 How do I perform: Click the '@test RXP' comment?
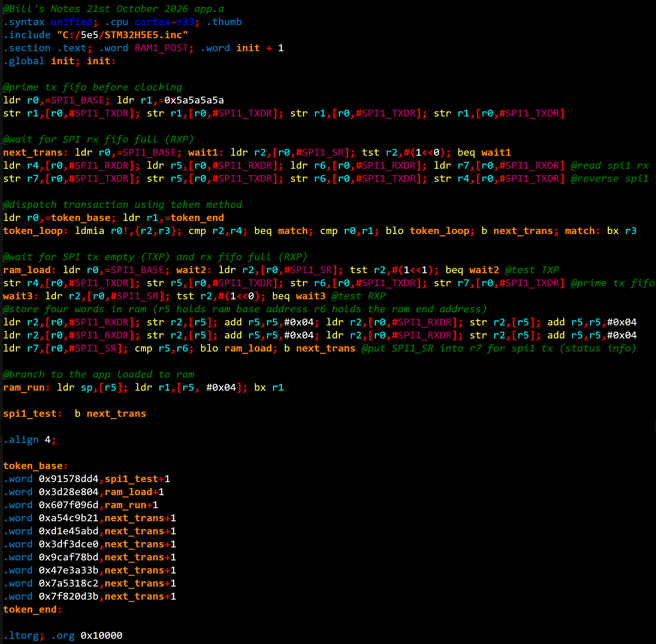click(x=358, y=296)
